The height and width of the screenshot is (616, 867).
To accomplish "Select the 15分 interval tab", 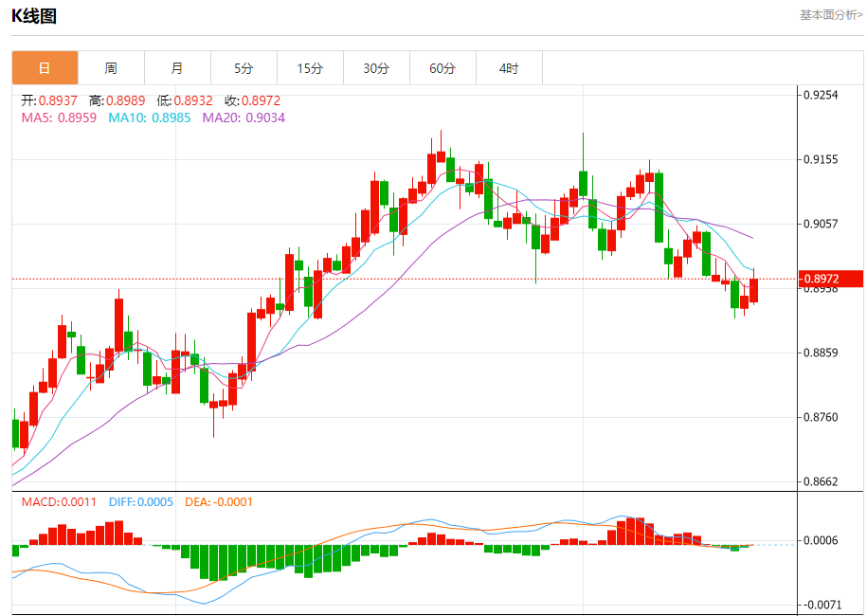I will pos(310,68).
